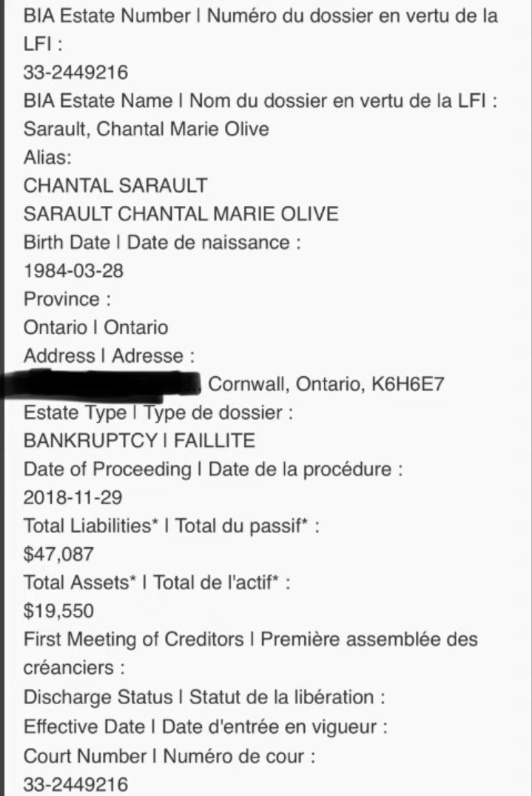The image size is (532, 796).
Task: Click the proceeding date 2018-11-29
Action: pos(73,497)
